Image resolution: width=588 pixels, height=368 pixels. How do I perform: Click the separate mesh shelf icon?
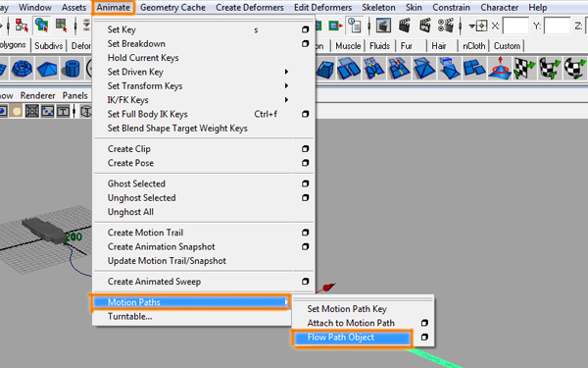[x=474, y=69]
